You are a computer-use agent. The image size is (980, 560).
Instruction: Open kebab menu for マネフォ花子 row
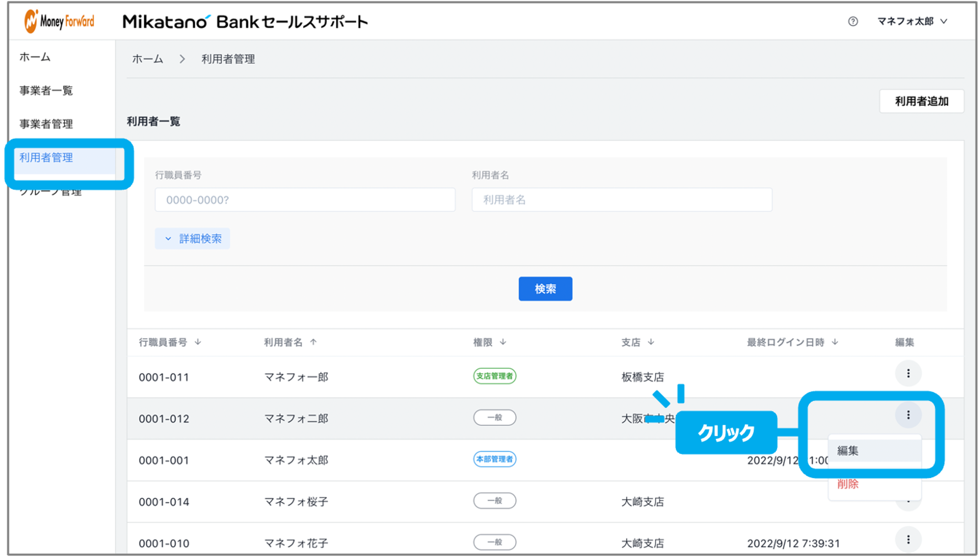(908, 539)
